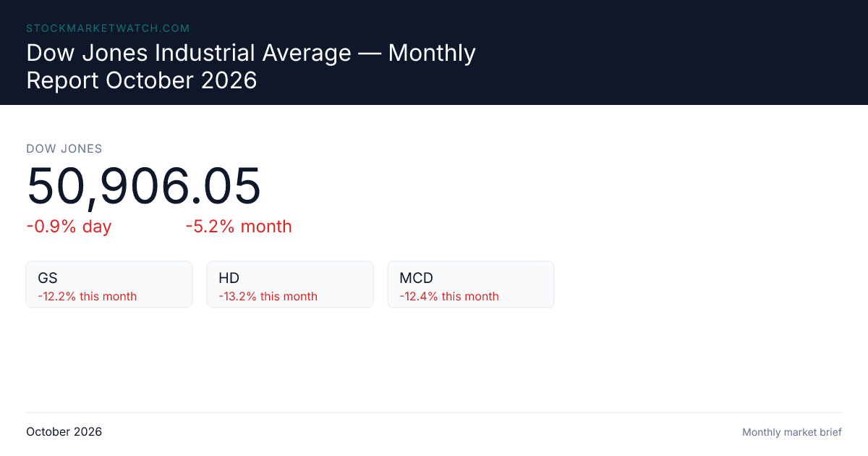Click the Monthly market brief footer label
This screenshot has width=868, height=456.
(x=792, y=432)
